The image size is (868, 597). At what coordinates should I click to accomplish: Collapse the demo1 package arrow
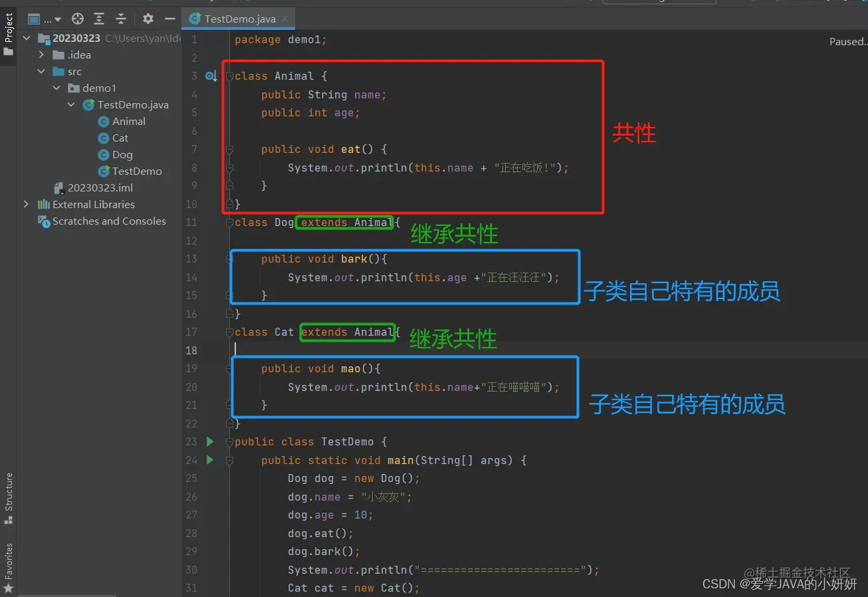pos(56,88)
